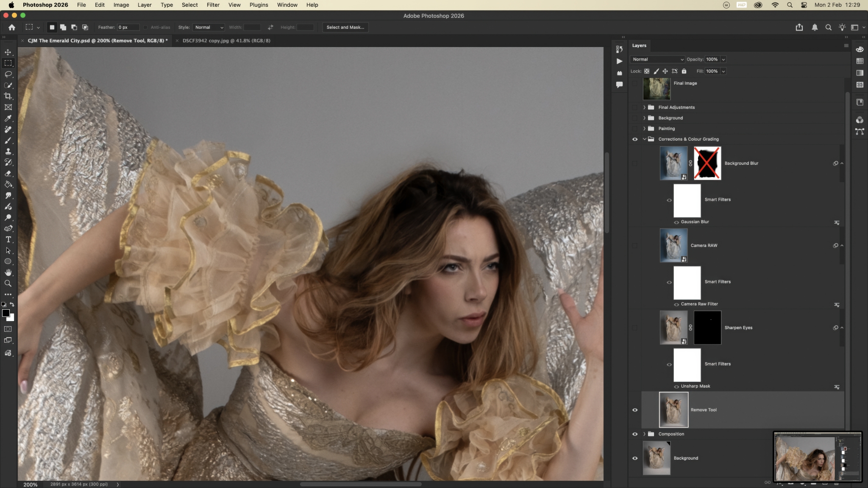Open the Style dropdown in options bar
This screenshot has width=868, height=488.
pos(209,27)
